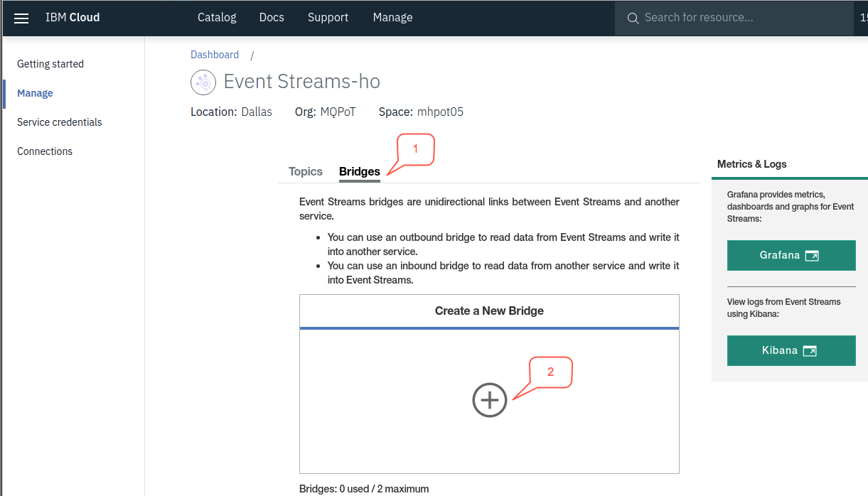Viewport: 868px width, 496px height.
Task: Click the IBM Cloud logo
Action: coord(73,17)
